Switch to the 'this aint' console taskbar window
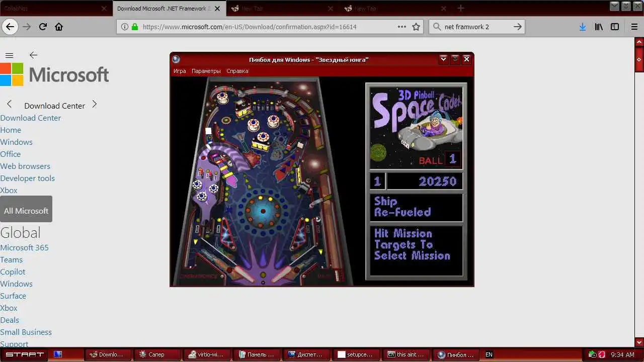Screen dimensions: 644x362 coord(406,354)
